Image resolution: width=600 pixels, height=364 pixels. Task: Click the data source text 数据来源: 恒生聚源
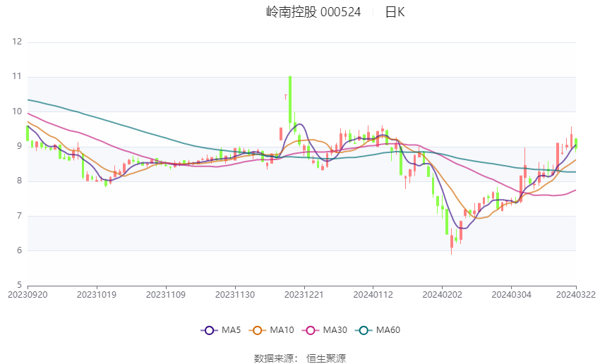click(x=300, y=358)
